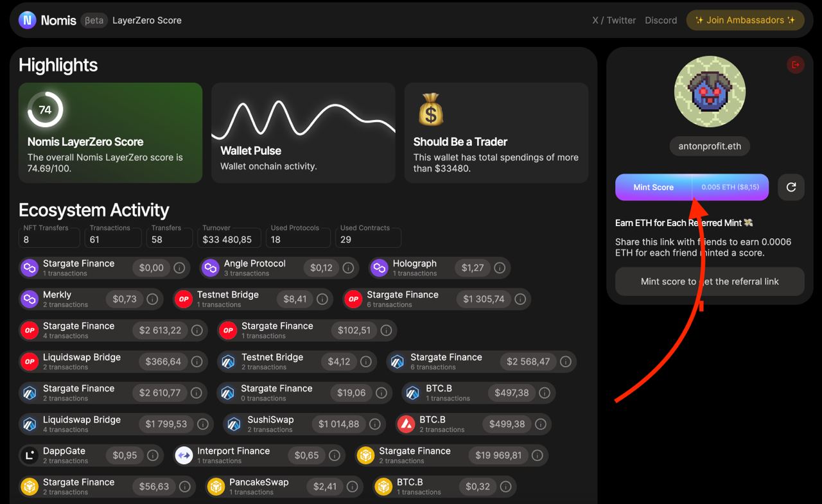Click the antonprofit.eth wallet name tag
The width and height of the screenshot is (822, 504).
tap(710, 146)
